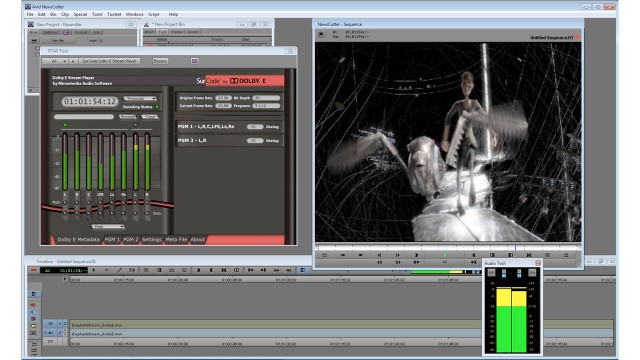The width and height of the screenshot is (640, 360).
Task: Click the PGM 1 Dialog value field
Action: (255, 127)
